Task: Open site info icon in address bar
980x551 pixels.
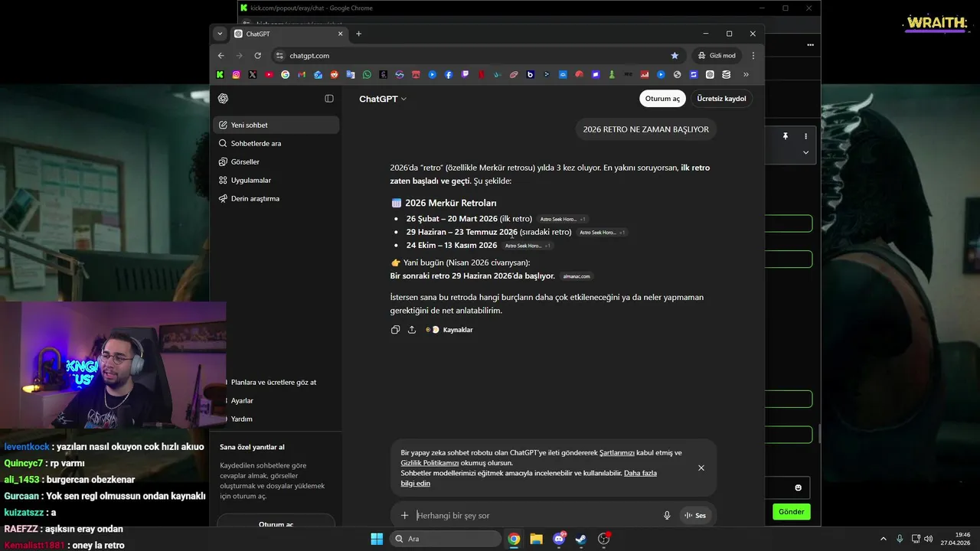Action: click(x=279, y=55)
